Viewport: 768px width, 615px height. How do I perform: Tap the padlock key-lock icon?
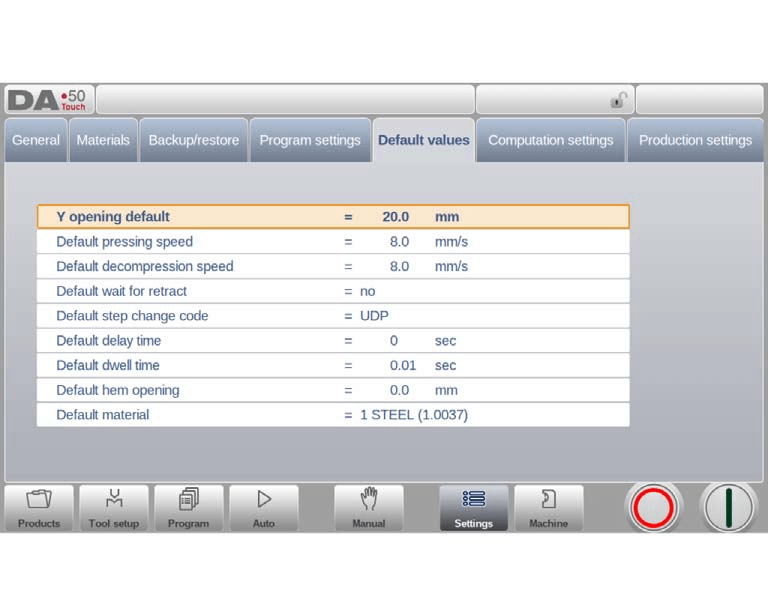point(619,100)
